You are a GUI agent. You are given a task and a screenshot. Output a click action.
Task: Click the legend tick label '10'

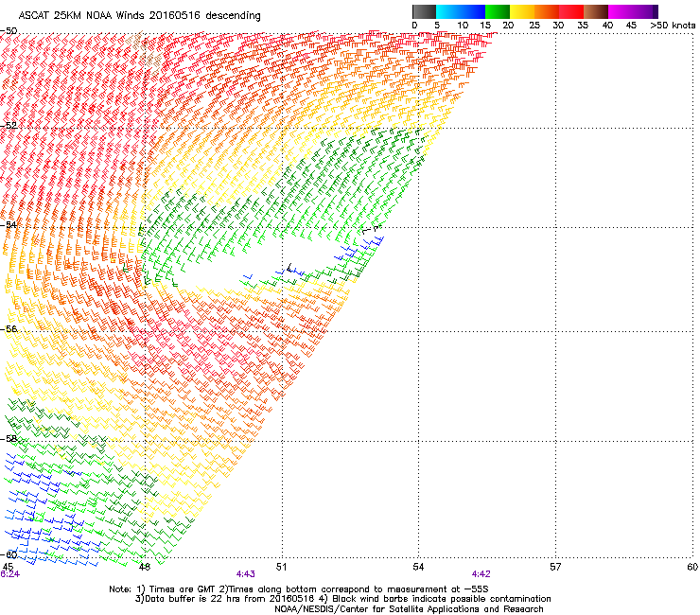(x=463, y=26)
